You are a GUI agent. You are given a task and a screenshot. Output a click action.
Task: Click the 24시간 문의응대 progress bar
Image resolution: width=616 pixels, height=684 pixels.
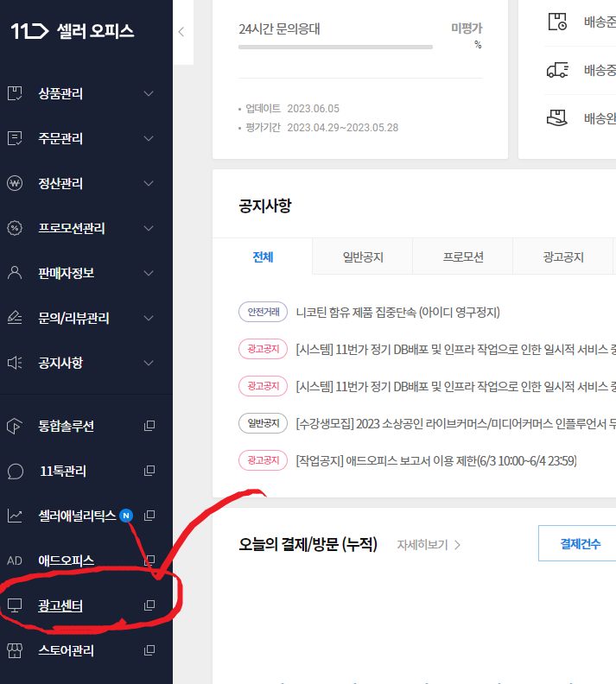point(335,47)
